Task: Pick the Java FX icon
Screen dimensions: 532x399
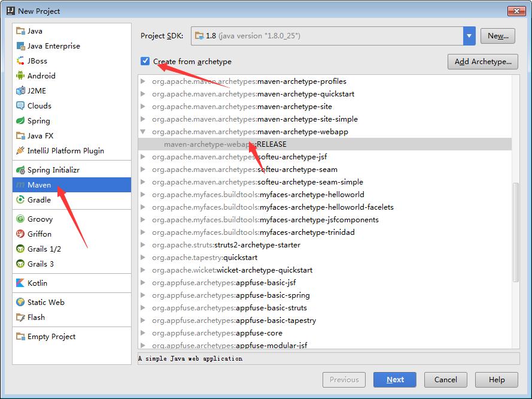Action: pyautogui.click(x=20, y=136)
